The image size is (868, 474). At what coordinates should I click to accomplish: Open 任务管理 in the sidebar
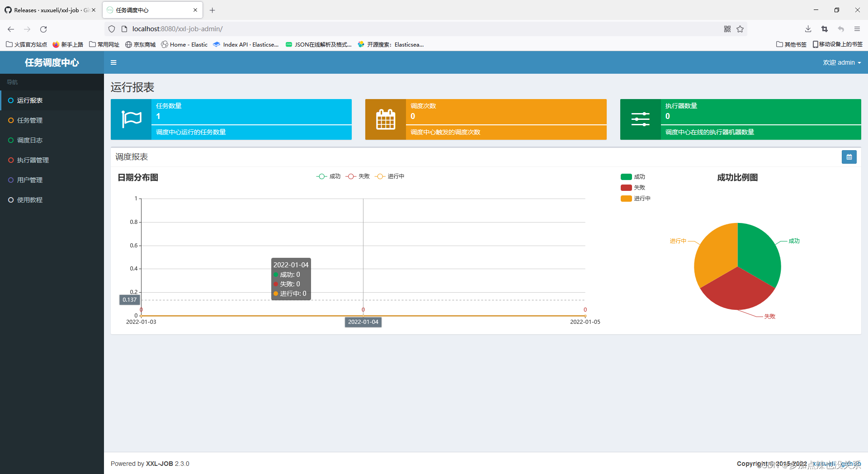(x=52, y=120)
